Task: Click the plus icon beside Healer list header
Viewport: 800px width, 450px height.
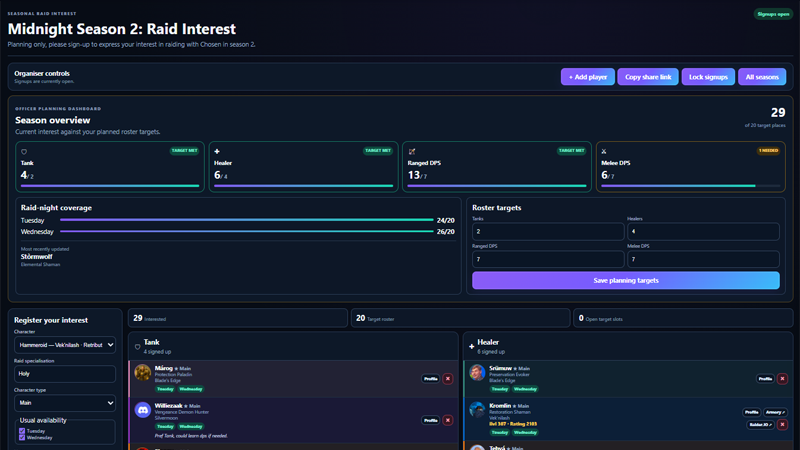Action: coord(471,347)
